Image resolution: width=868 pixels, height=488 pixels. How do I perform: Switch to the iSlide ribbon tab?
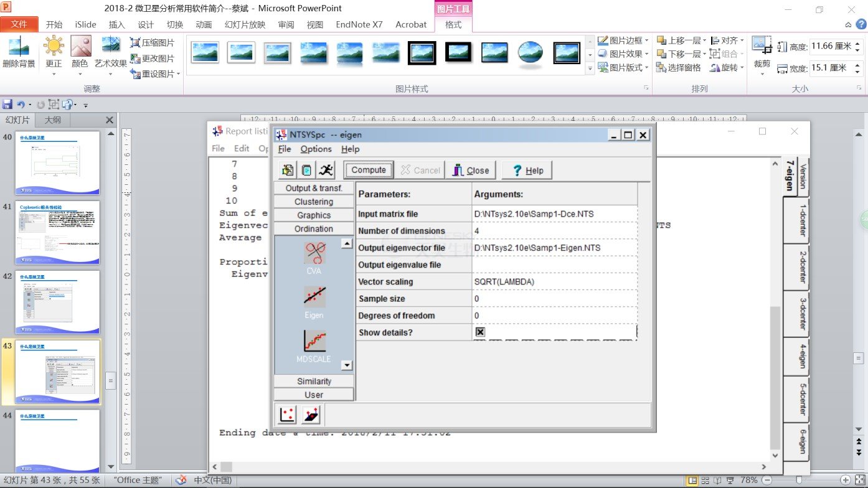point(86,24)
